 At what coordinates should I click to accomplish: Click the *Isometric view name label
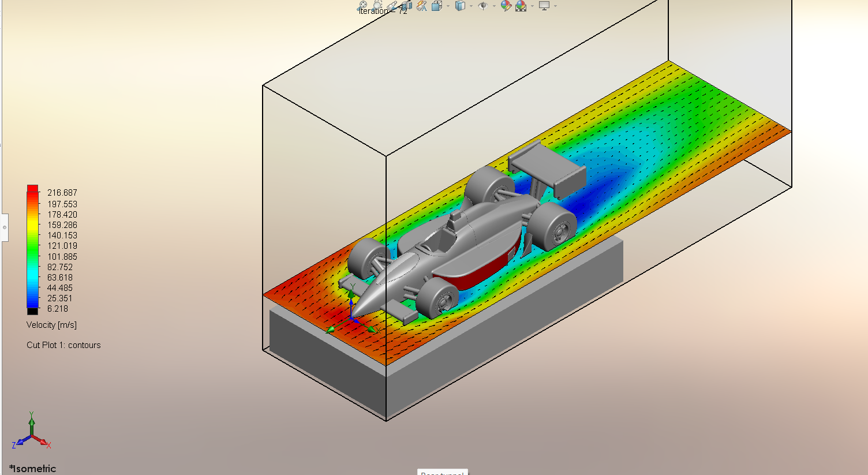(x=33, y=469)
